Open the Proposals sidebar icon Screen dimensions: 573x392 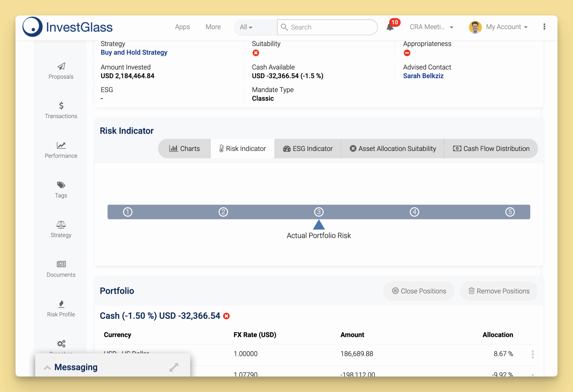click(x=61, y=67)
